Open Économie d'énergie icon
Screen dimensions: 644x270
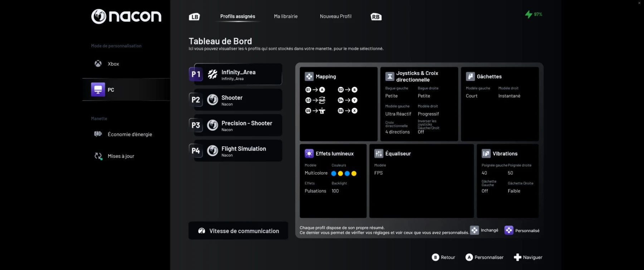pos(98,134)
